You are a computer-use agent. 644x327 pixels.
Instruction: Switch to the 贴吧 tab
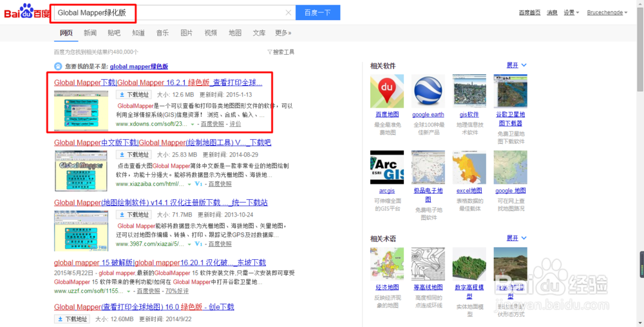114,33
